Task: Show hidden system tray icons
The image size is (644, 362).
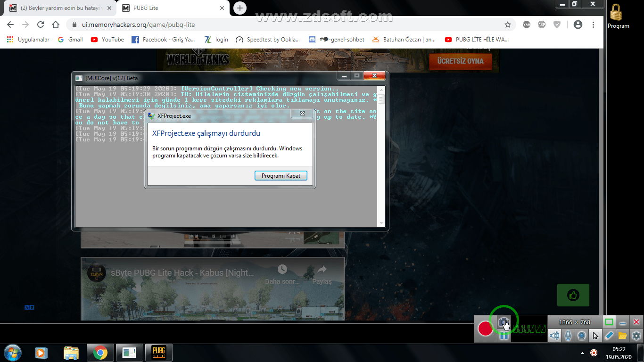Action: click(583, 353)
